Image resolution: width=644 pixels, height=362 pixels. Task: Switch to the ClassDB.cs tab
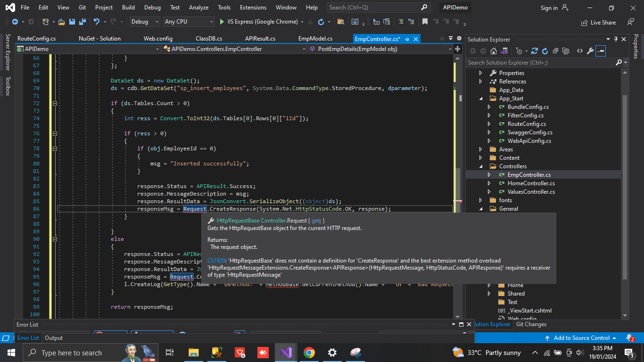(x=209, y=39)
